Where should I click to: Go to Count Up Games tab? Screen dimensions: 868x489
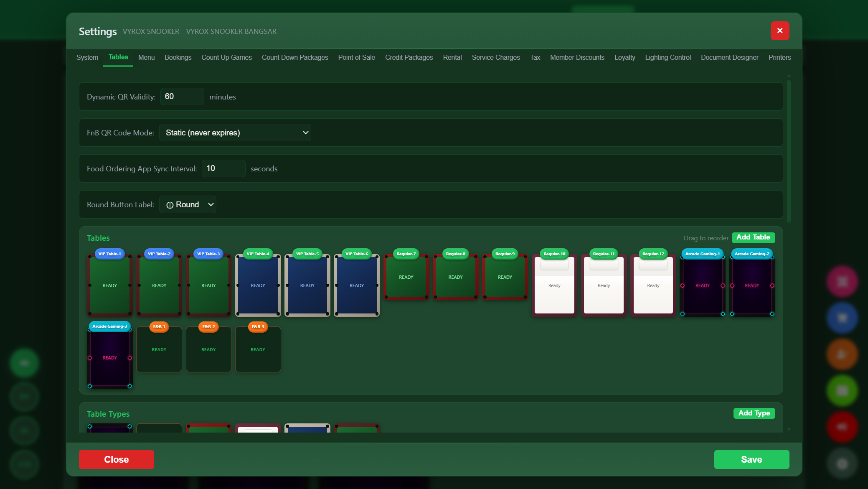[x=226, y=58]
